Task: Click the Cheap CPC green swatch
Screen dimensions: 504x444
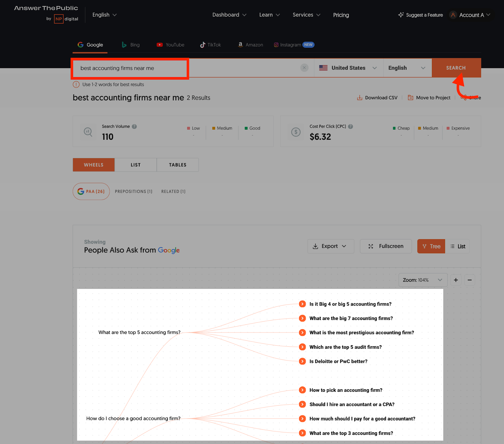Action: click(x=394, y=128)
